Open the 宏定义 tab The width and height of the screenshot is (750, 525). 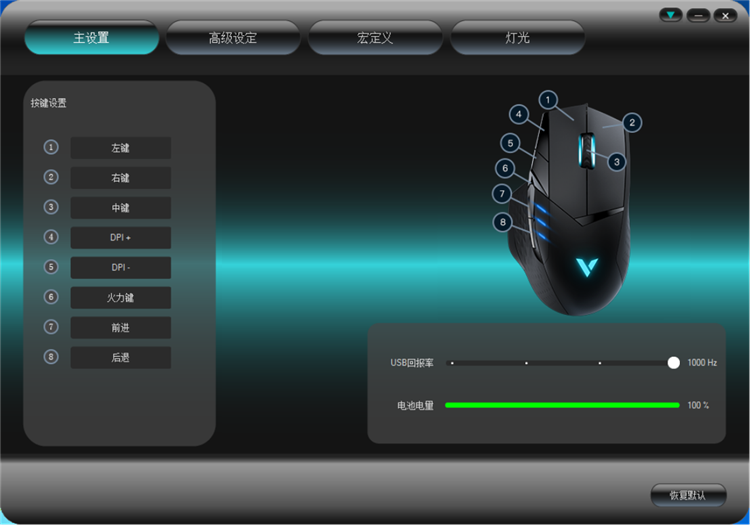coord(375,38)
